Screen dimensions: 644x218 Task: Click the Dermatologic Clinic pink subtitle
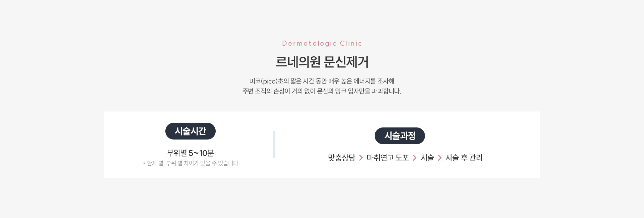pos(322,43)
